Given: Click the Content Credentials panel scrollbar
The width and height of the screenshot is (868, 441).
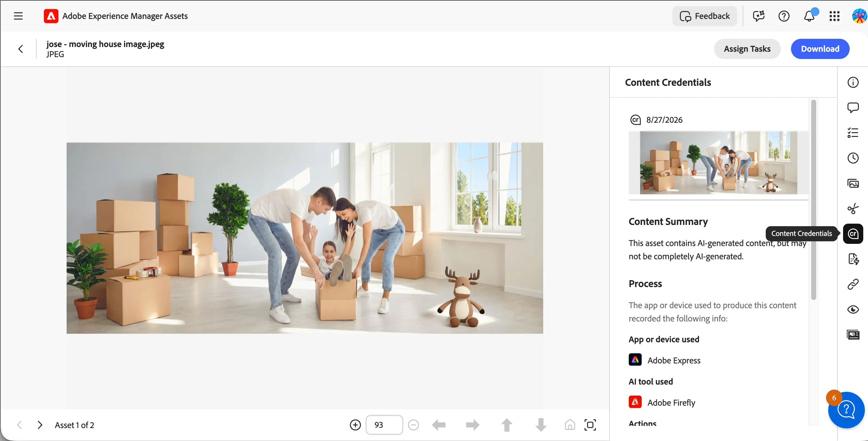Looking at the screenshot, I should (x=813, y=200).
